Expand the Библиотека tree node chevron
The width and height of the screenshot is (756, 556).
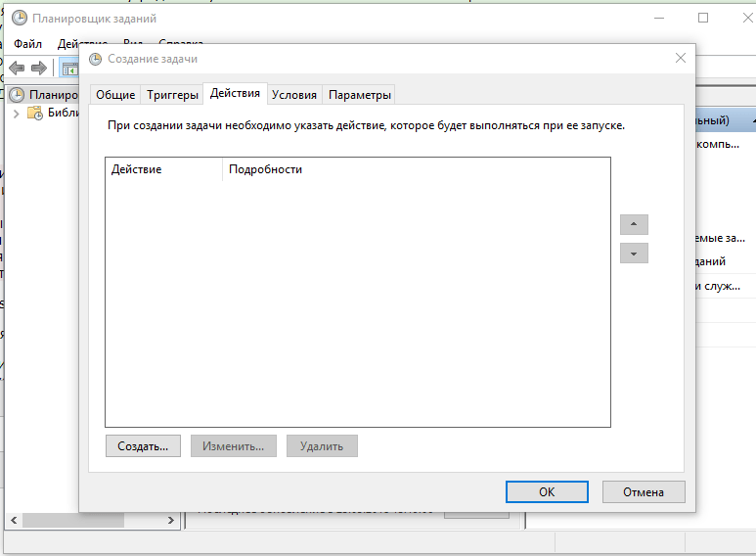[x=17, y=114]
